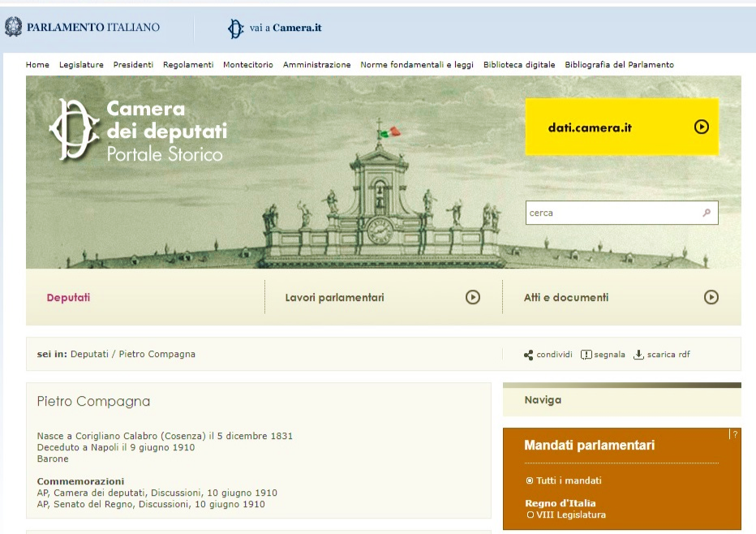
Task: Click the segnala link
Action: pos(609,355)
